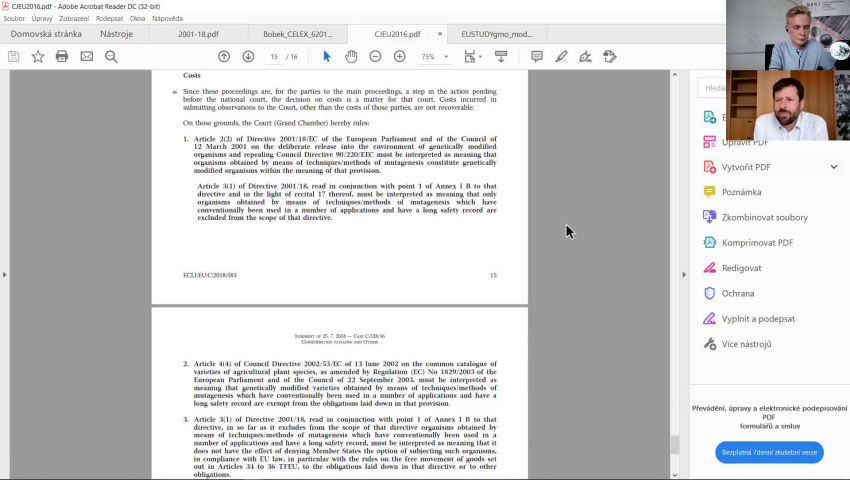Viewport: 850px width, 480px height.
Task: Add a comment bubble note
Action: point(537,56)
